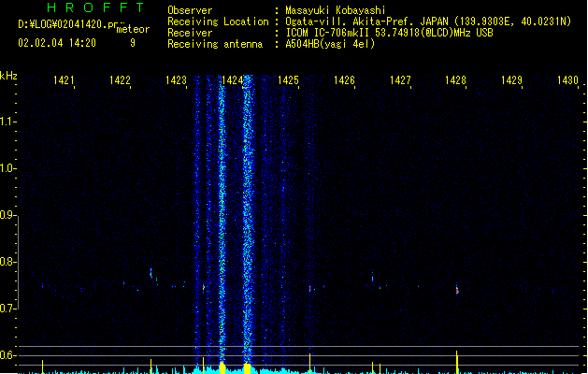Click the 1.1 frequency axis label
Screen dimensions: 588x374
point(7,122)
